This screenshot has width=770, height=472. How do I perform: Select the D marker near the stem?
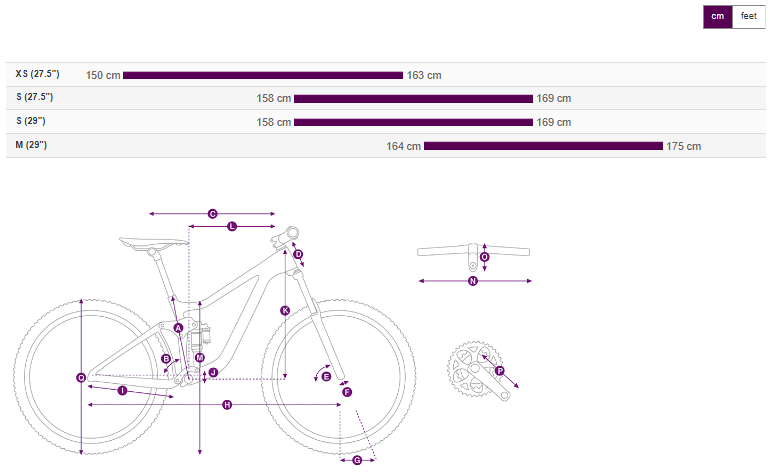[298, 254]
